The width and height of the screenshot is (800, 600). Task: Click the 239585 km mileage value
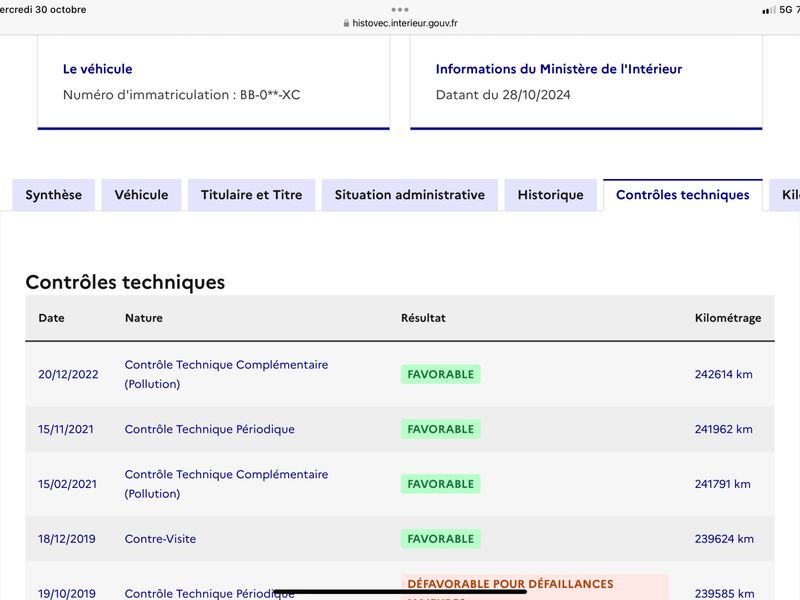(724, 593)
